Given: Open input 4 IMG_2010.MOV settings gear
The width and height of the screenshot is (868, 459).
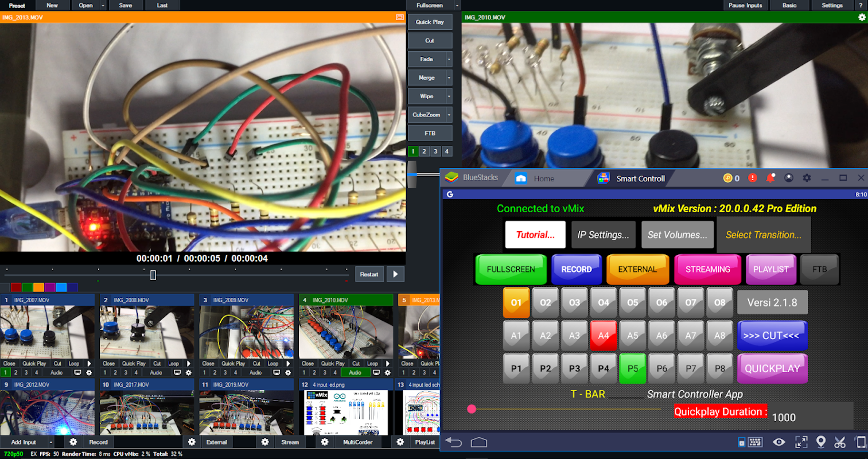Looking at the screenshot, I should pyautogui.click(x=387, y=372).
